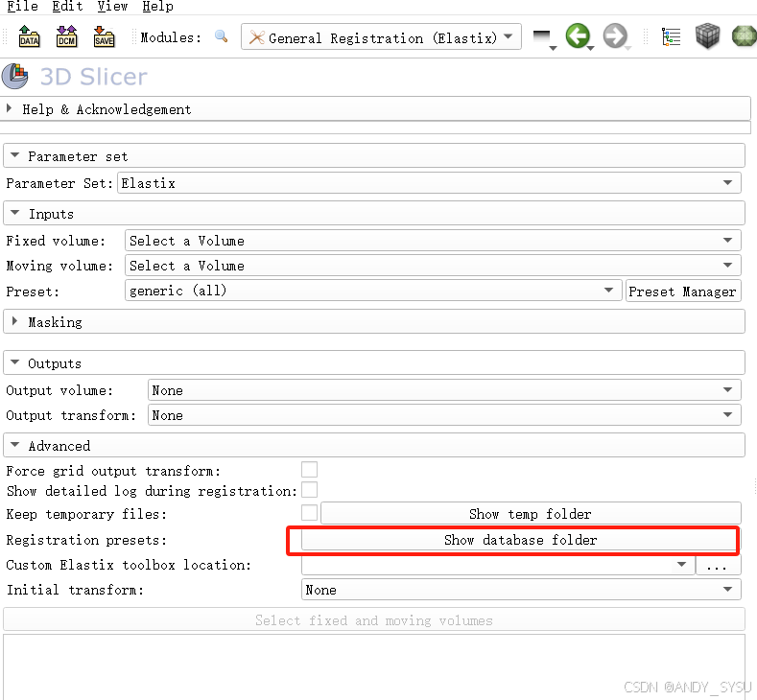Expand Help & Acknowledgement section
Image resolution: width=757 pixels, height=700 pixels.
pos(375,109)
